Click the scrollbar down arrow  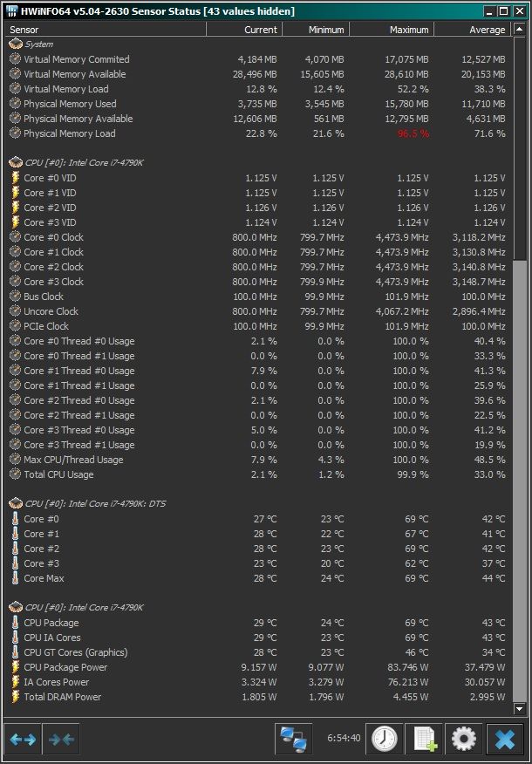(x=519, y=708)
